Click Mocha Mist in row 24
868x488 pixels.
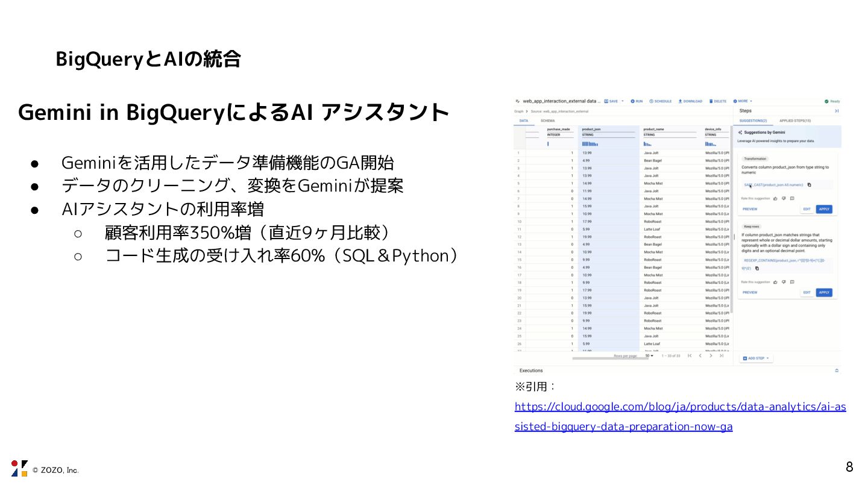click(653, 328)
